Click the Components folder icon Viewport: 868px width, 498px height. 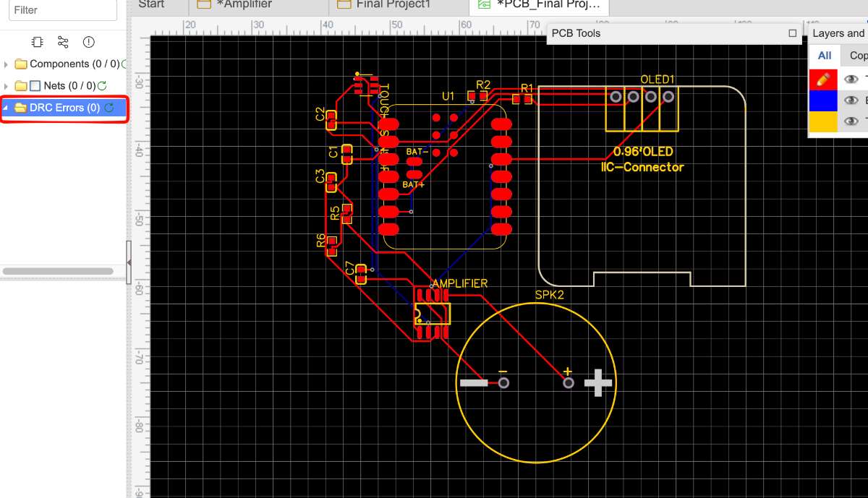tap(20, 64)
